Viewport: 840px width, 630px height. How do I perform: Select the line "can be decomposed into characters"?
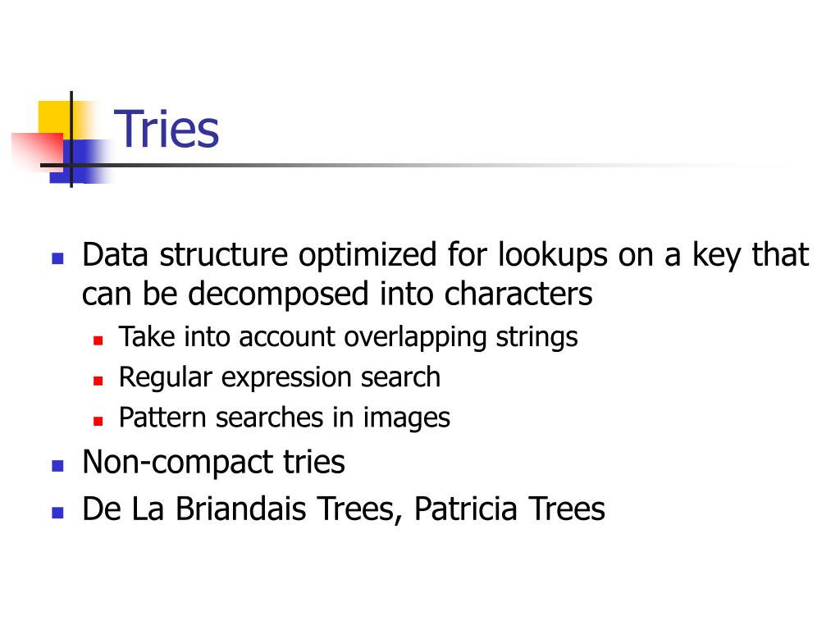click(x=337, y=294)
